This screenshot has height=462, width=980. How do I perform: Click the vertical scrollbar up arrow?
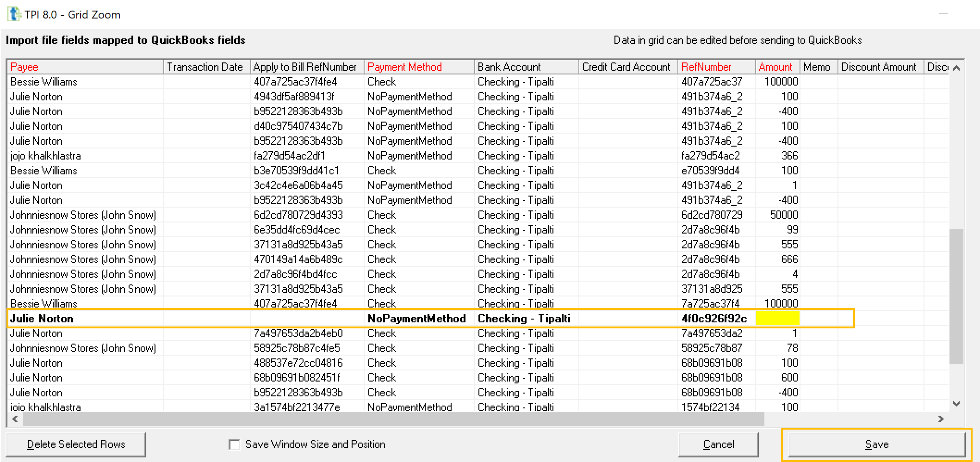(956, 67)
